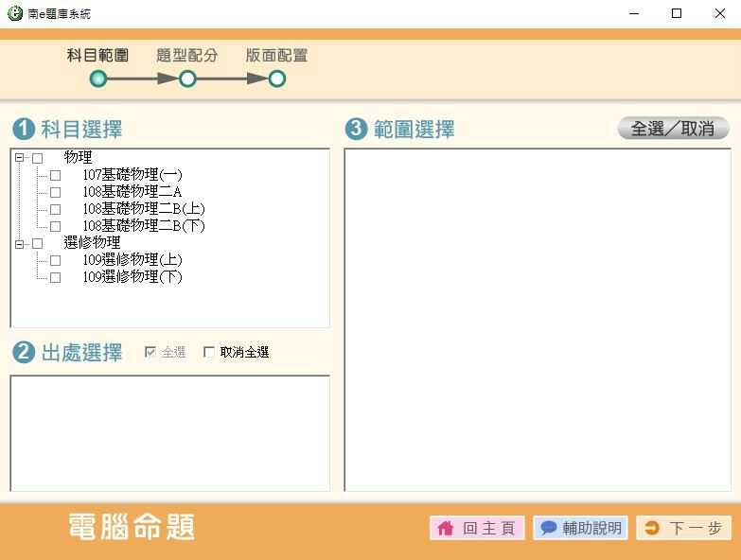Click the 科目範圍 step label

point(97,55)
